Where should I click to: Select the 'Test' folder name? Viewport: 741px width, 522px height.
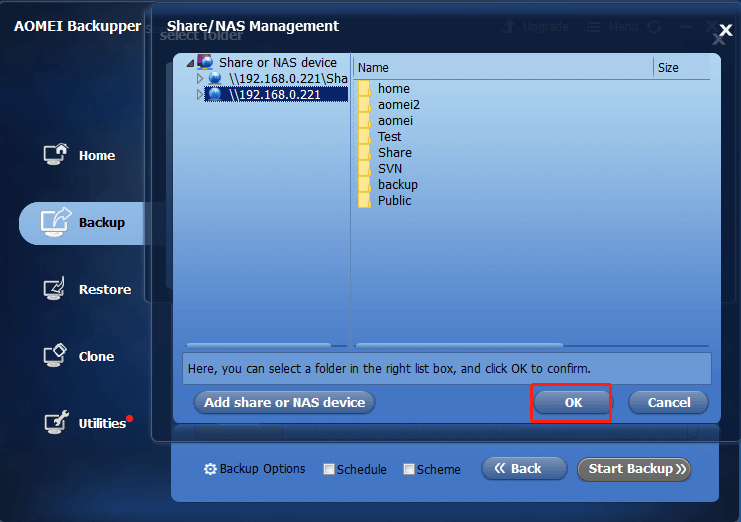pyautogui.click(x=389, y=137)
